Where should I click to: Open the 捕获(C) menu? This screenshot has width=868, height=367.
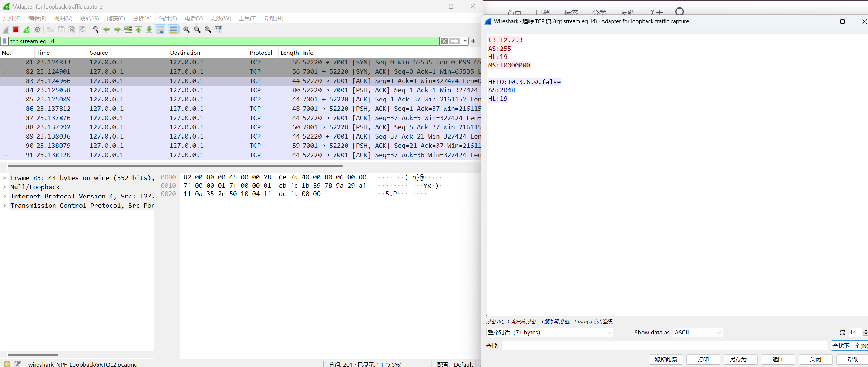tap(116, 18)
